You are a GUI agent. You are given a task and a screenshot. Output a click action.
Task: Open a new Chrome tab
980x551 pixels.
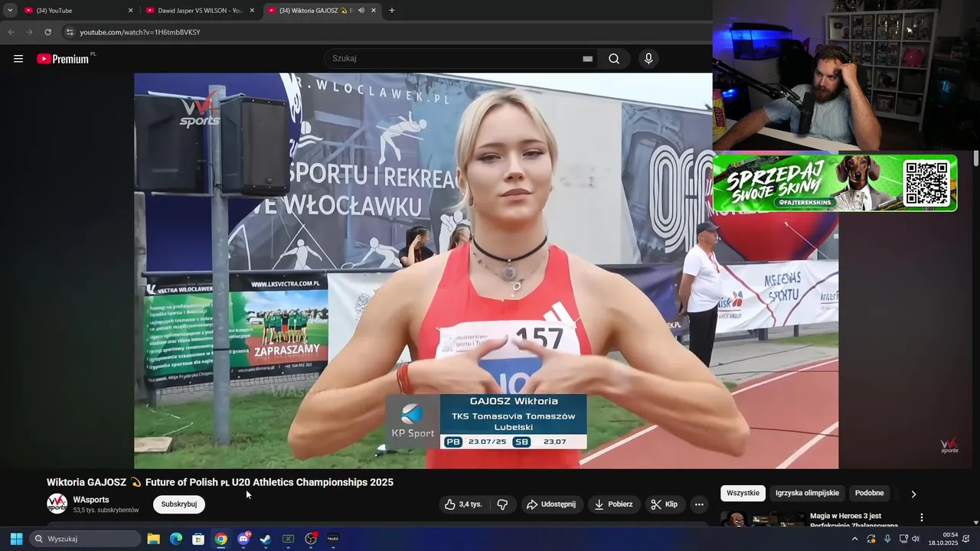pyautogui.click(x=392, y=11)
